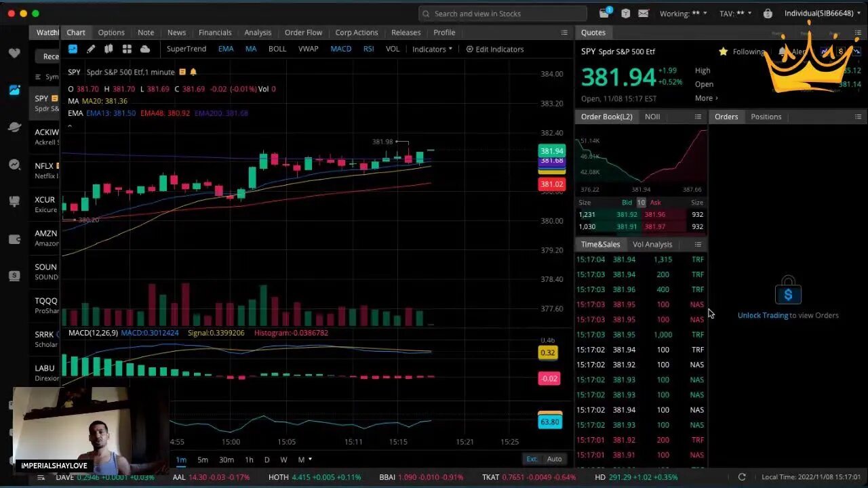Select NFLX in the watchlist
Screen dimensions: 868x488
click(46, 170)
